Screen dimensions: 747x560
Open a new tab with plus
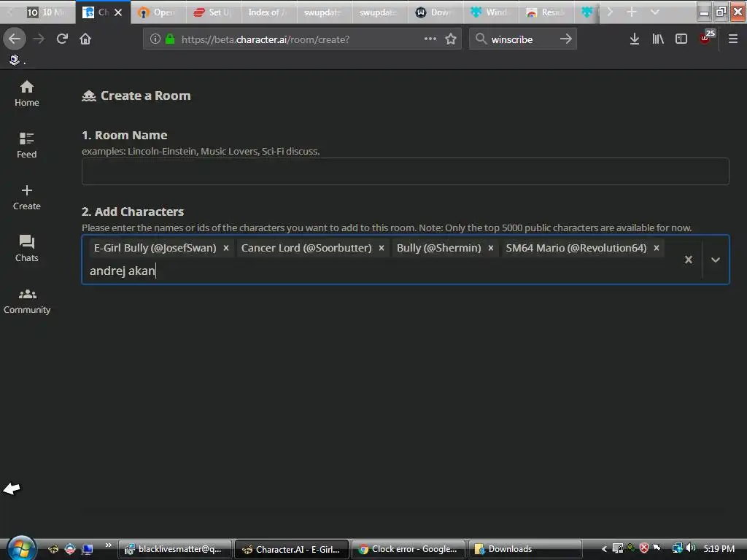tap(632, 12)
